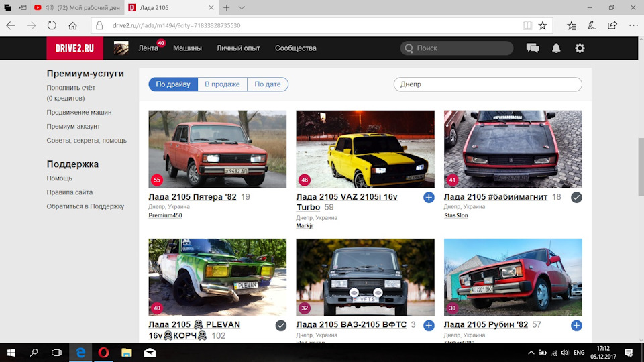Open Opera browser from taskbar

[x=103, y=353]
